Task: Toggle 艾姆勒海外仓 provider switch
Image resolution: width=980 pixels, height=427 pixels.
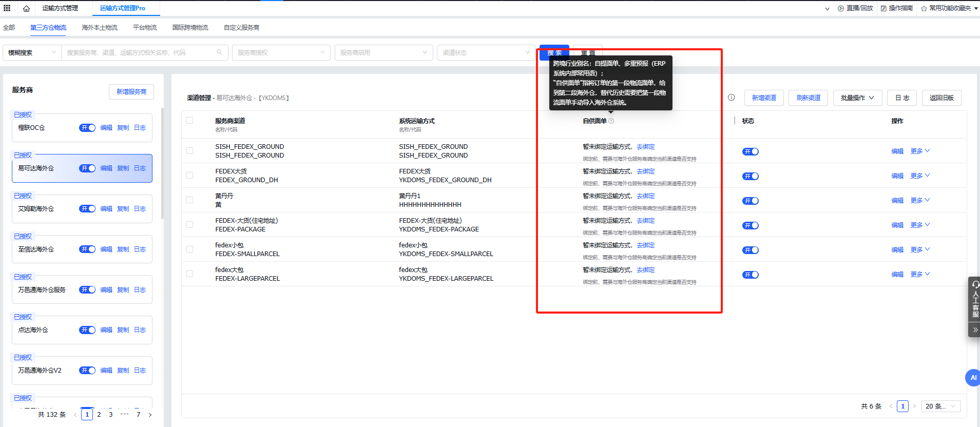Action: 87,209
